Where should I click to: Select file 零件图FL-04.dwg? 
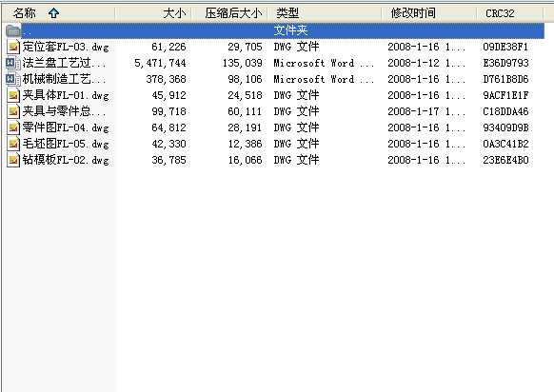click(66, 127)
